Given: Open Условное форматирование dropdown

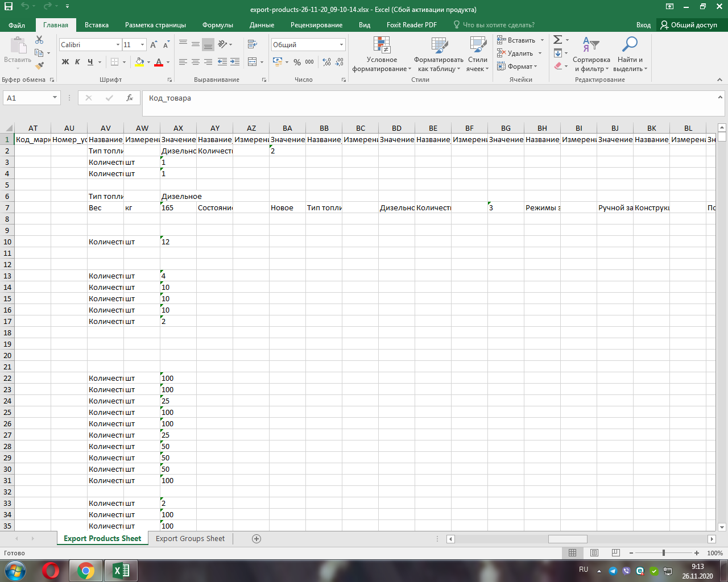Looking at the screenshot, I should coord(382,55).
